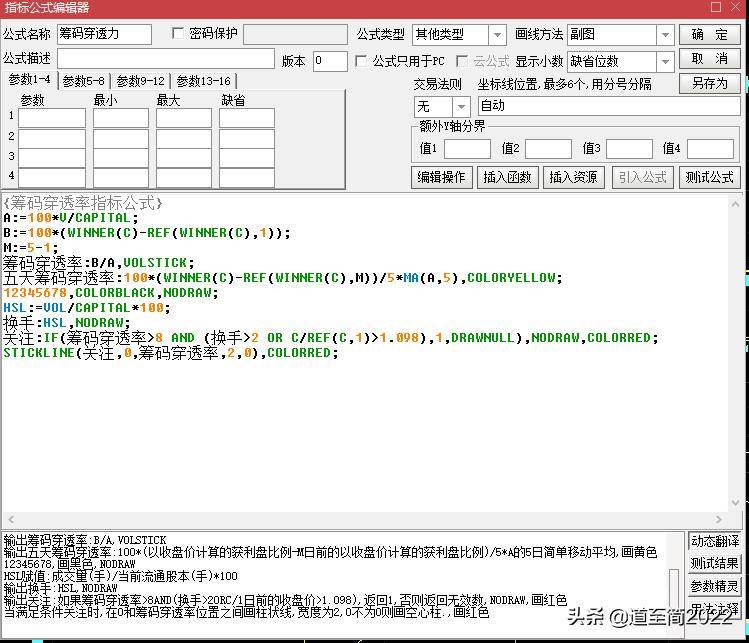
Task: Click row 2 参数 name field
Action: pos(52,138)
